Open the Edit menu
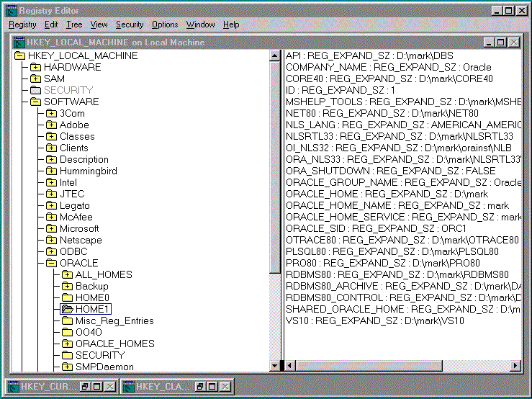532x399 pixels. (51, 24)
